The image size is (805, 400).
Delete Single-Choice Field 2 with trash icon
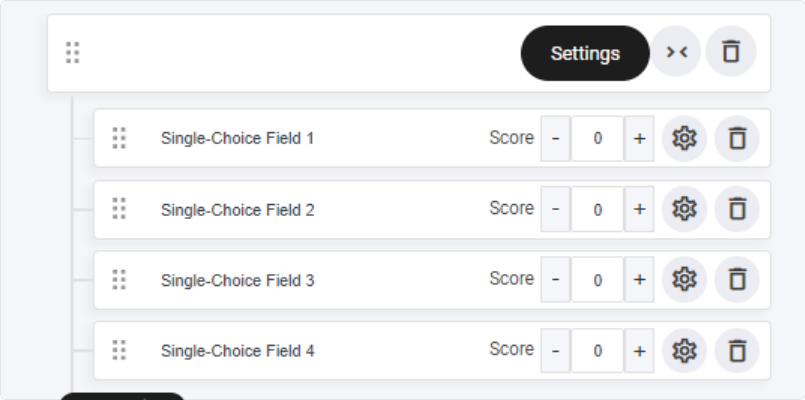737,209
